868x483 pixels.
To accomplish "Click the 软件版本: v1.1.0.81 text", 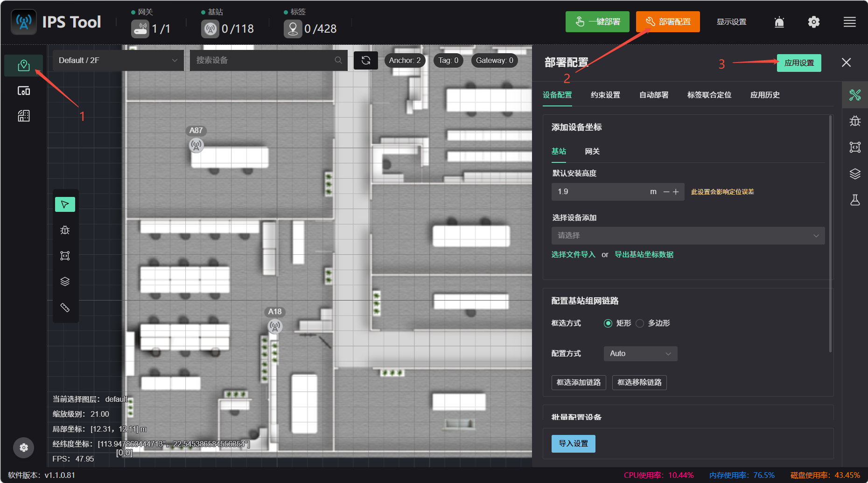I will [42, 475].
